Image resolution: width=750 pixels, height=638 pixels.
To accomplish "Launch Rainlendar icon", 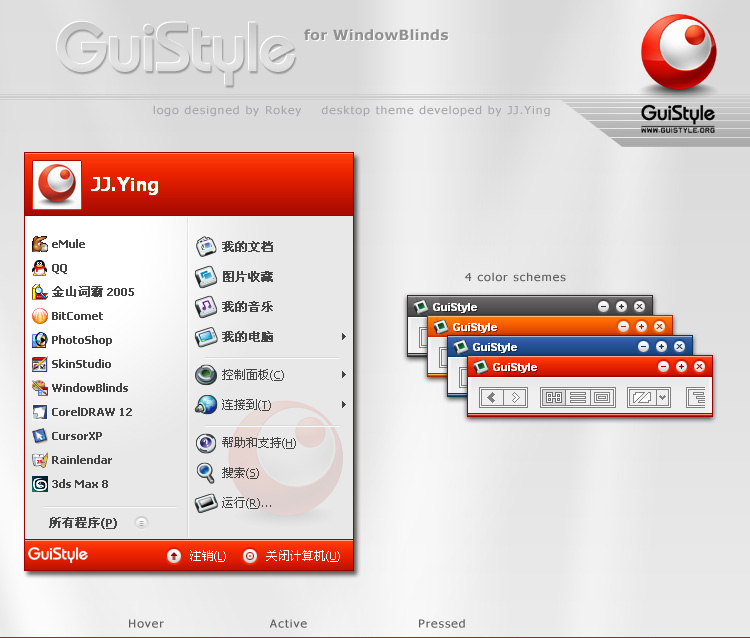I will [40, 460].
